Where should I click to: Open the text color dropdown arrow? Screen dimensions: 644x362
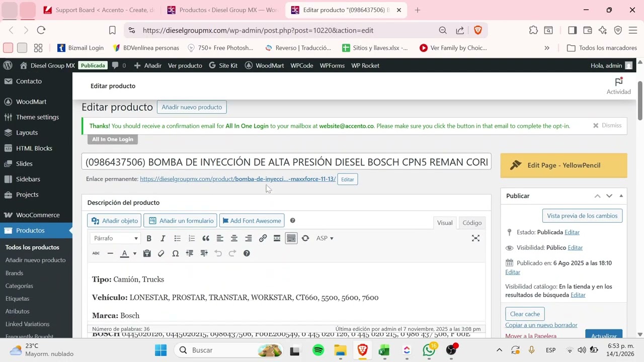(x=134, y=253)
